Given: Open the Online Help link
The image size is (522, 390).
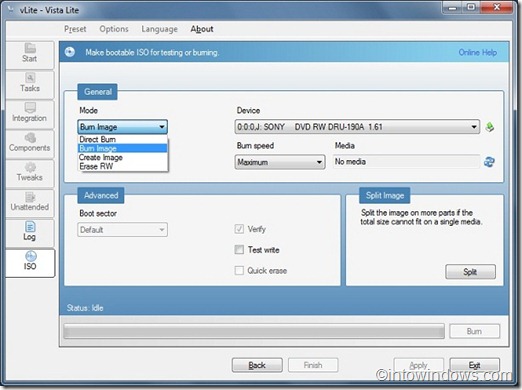Looking at the screenshot, I should [x=477, y=52].
